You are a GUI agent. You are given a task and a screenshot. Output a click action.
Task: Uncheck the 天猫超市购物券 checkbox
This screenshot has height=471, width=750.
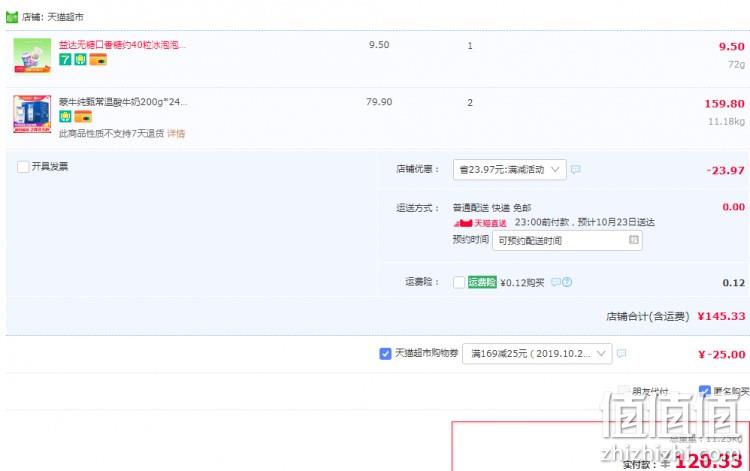(x=385, y=353)
